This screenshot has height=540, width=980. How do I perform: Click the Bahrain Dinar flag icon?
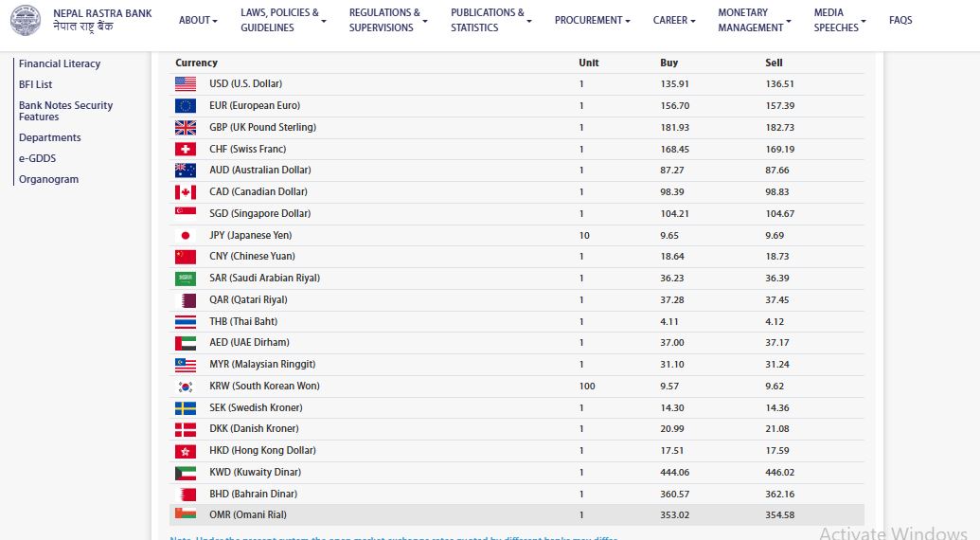coord(186,495)
